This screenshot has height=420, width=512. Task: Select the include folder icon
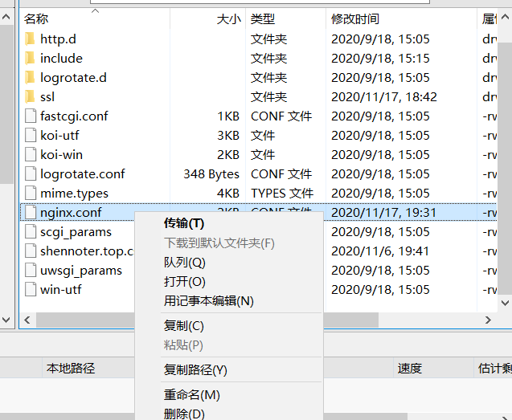(30, 58)
